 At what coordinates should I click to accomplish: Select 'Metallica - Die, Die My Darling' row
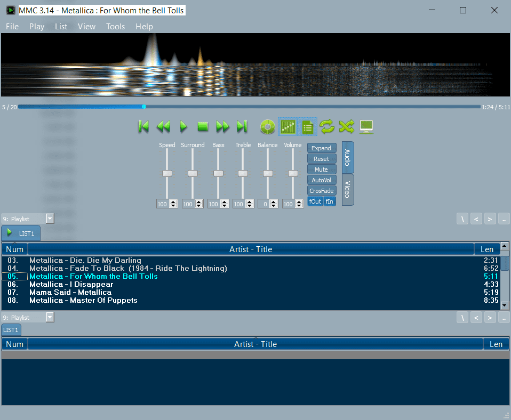[251, 260]
